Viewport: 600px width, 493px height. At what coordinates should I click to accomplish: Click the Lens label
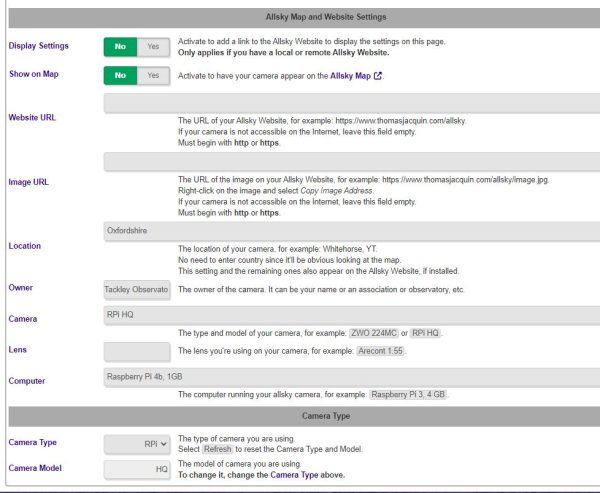[x=18, y=349]
